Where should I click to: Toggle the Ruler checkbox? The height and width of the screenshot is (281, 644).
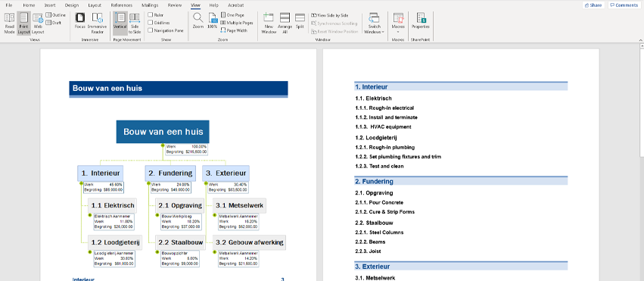(x=151, y=15)
